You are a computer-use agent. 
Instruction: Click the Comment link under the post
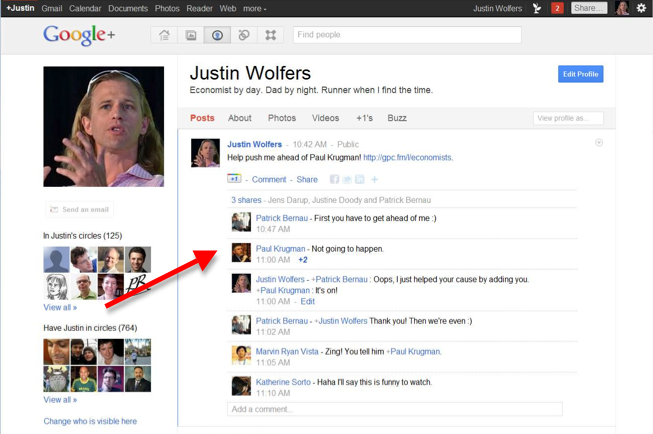coord(269,180)
